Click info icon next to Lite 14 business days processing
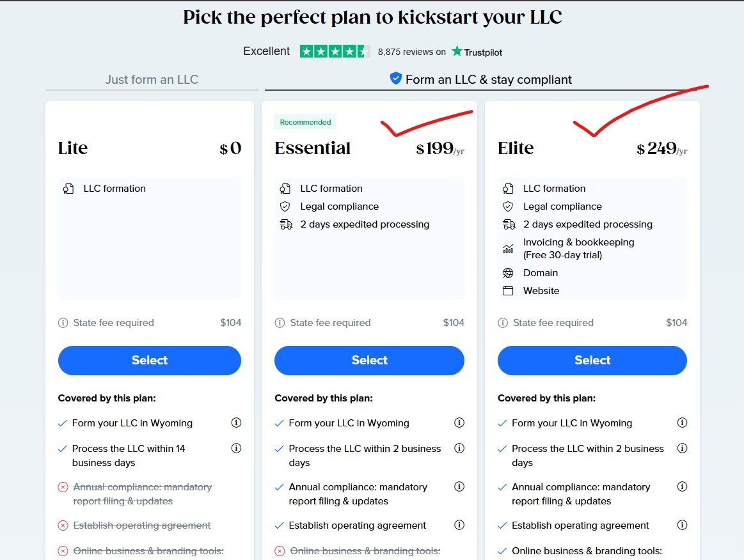 [236, 448]
